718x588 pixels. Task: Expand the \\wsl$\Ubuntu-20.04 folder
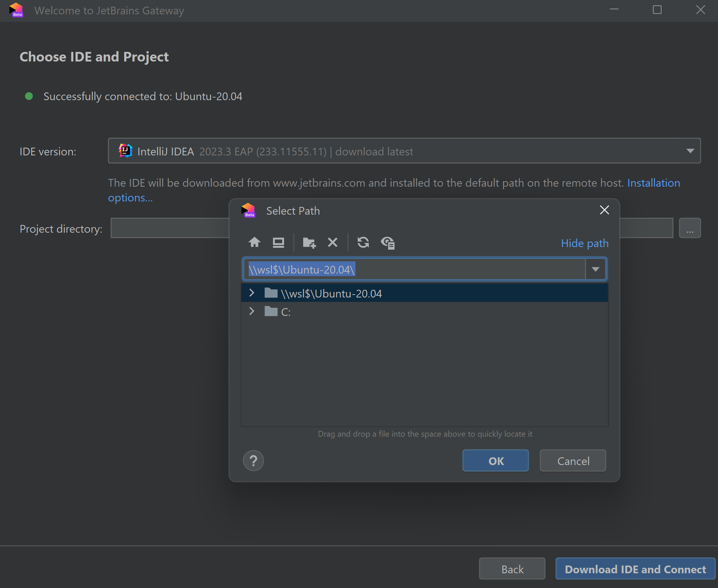[252, 292]
